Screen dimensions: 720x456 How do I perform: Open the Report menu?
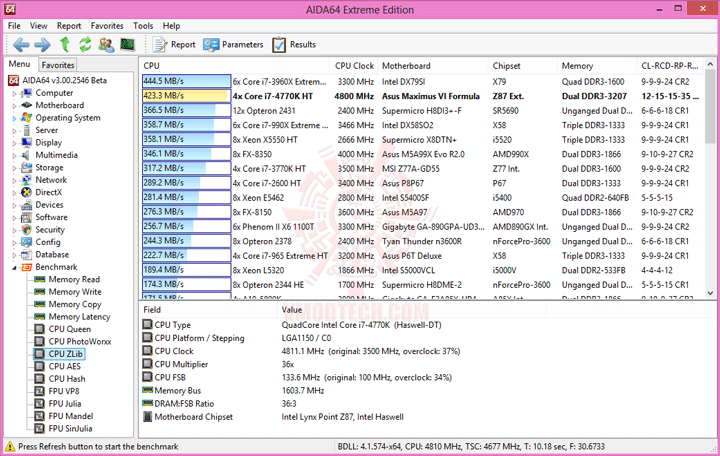point(69,26)
